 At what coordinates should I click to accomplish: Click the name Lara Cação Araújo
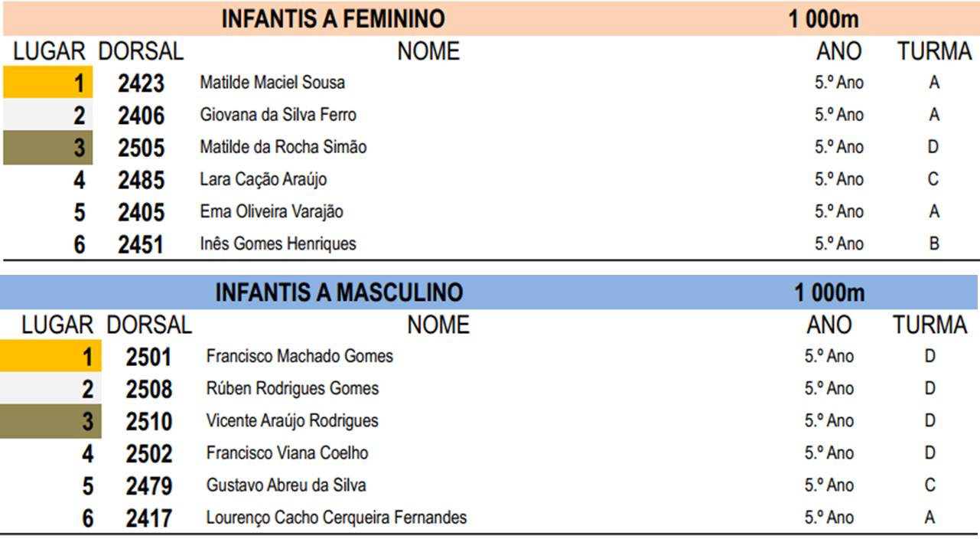[x=263, y=179]
